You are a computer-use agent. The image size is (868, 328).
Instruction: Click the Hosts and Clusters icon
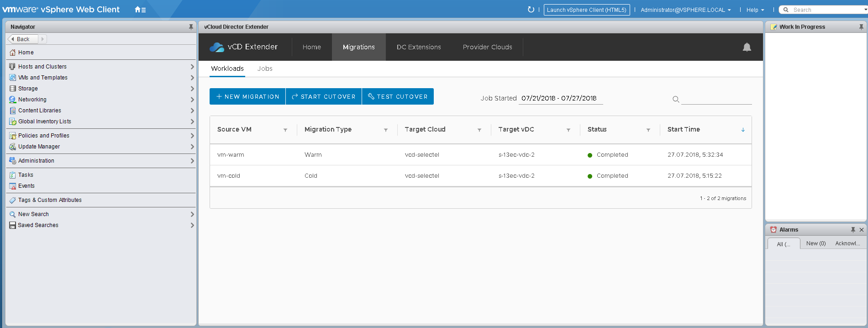(12, 67)
